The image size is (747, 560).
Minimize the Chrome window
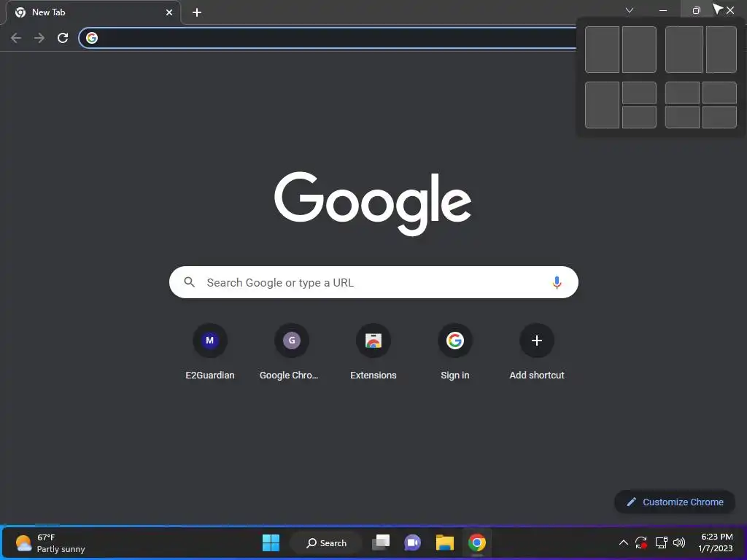point(663,10)
